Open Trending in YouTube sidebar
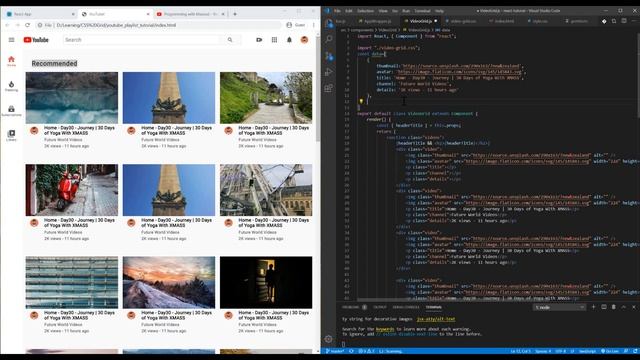The image size is (640, 360). (x=11, y=86)
